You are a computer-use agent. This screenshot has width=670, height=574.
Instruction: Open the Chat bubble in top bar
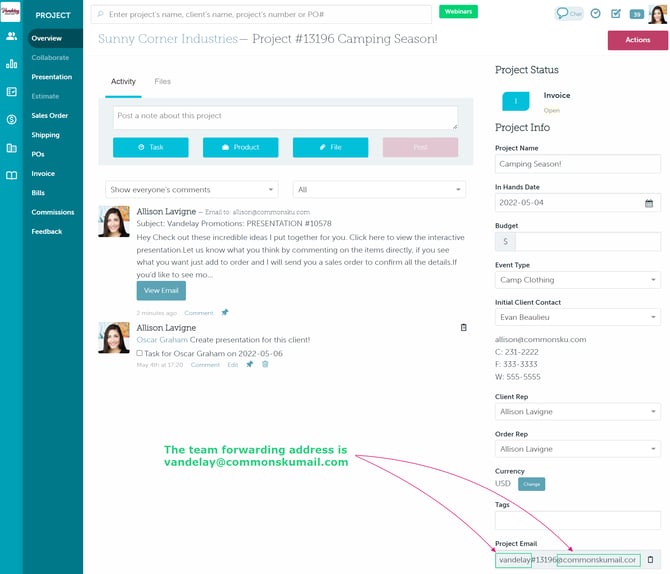(569, 13)
